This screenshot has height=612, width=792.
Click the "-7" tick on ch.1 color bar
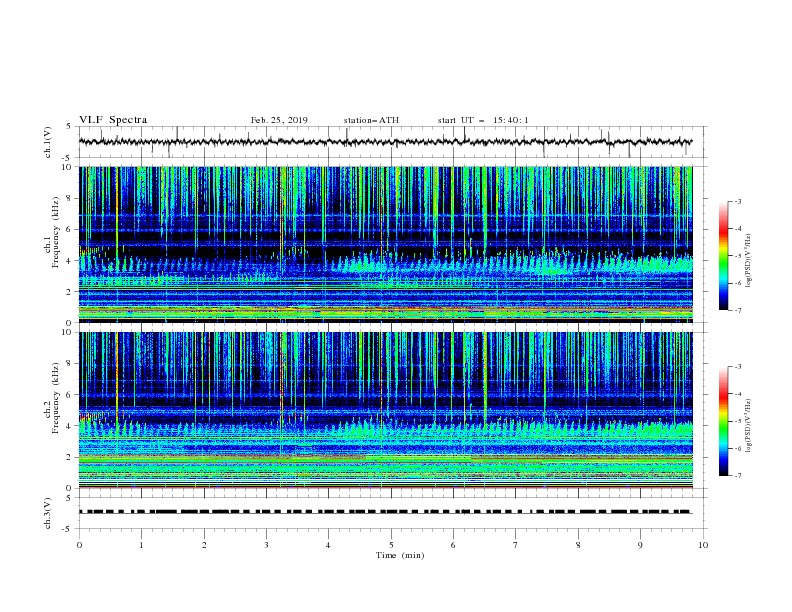click(737, 310)
